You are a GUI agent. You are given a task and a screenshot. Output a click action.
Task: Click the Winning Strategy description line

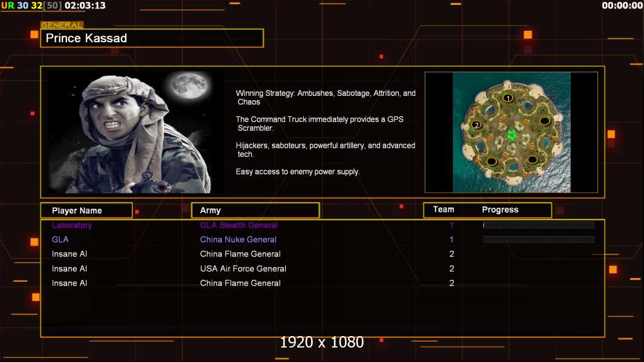[x=326, y=98]
